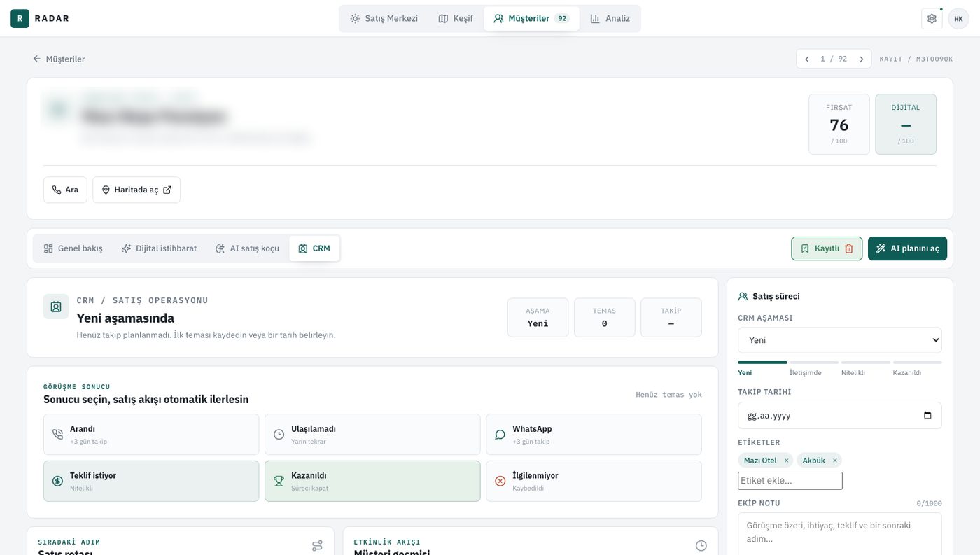Click the CRM operation contact icon
Screen dimensions: 980x555
pyautogui.click(x=56, y=307)
